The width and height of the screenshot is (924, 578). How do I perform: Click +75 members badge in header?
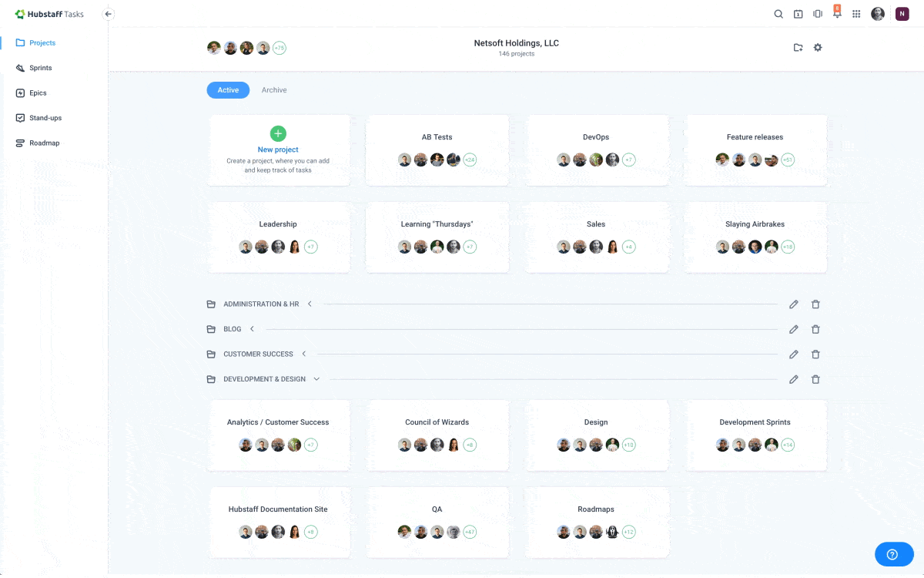tap(279, 48)
